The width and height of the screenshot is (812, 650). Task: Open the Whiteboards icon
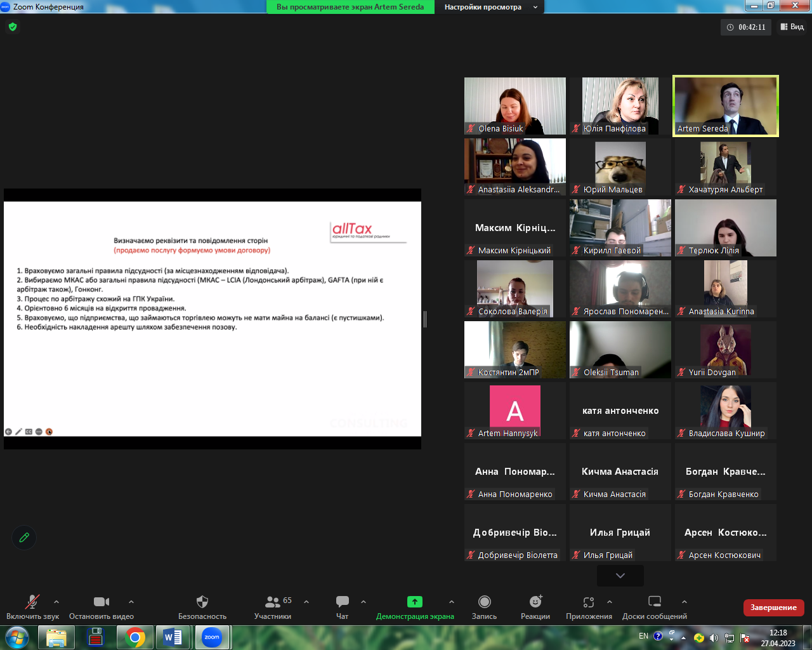(x=655, y=602)
